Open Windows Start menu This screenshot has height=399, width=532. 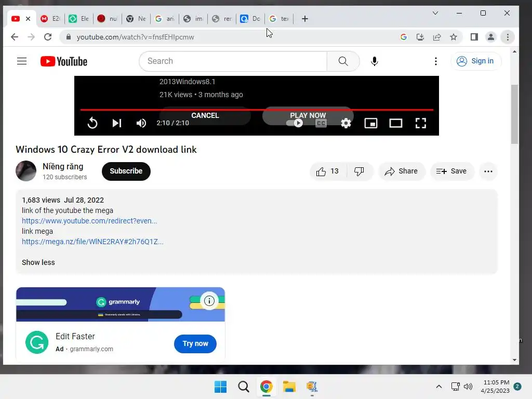click(x=220, y=387)
